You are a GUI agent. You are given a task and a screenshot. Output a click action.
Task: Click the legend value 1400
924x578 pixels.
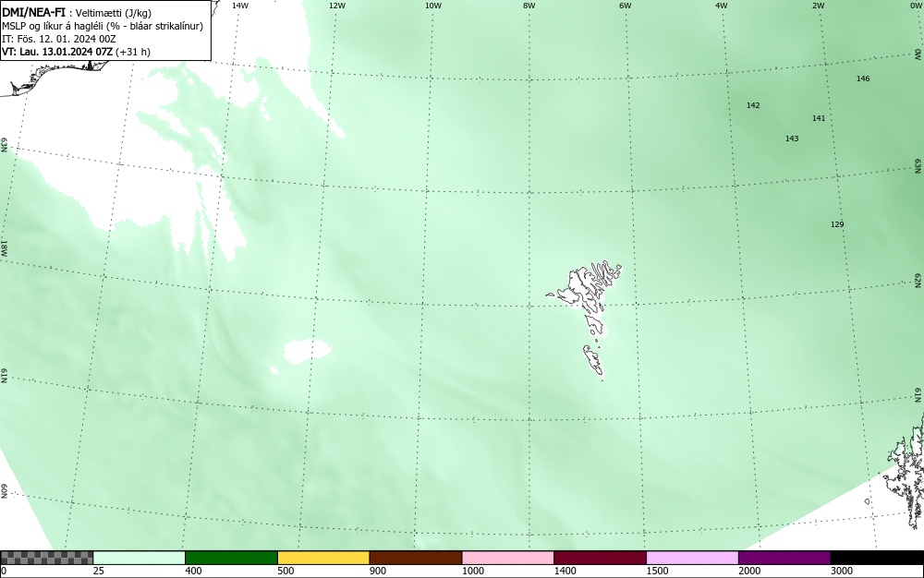tap(565, 571)
